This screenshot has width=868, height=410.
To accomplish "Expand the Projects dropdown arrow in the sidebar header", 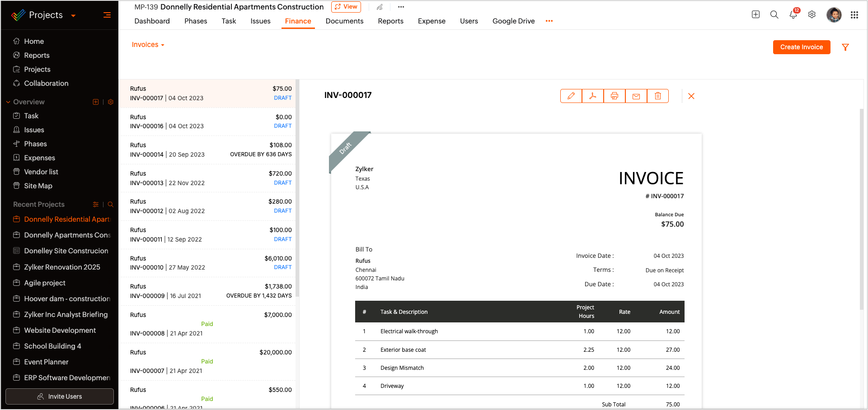I will [73, 15].
